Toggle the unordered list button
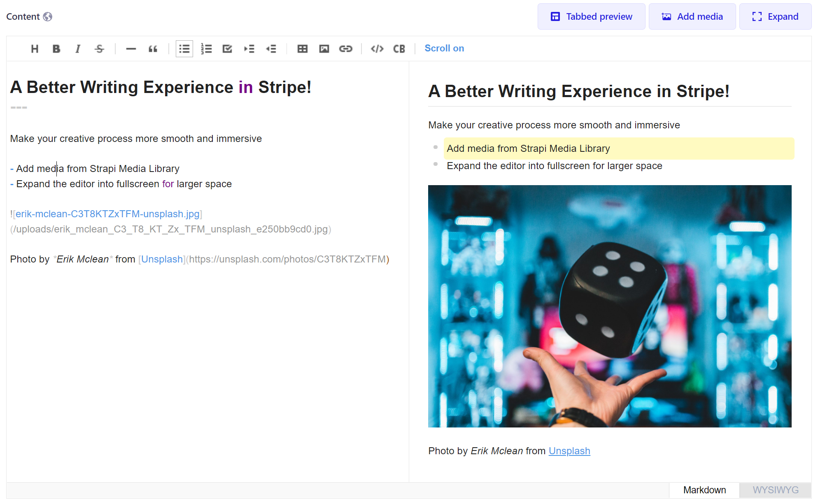The height and width of the screenshot is (504, 818). 184,49
